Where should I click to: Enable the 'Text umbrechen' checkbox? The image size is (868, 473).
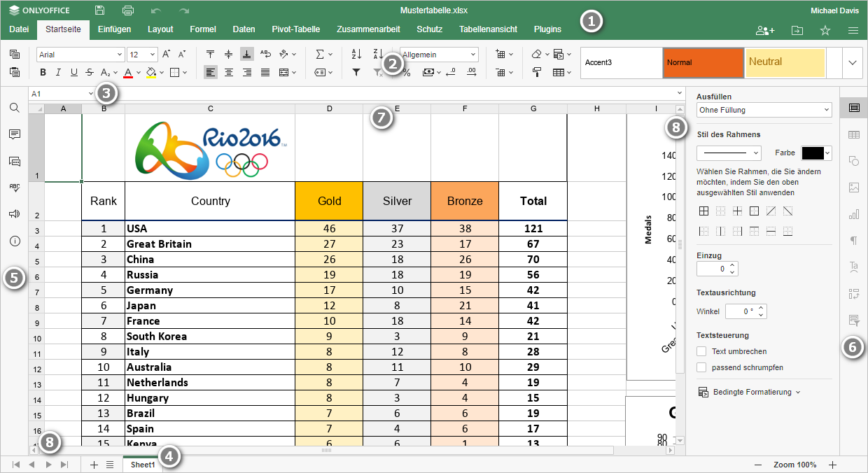click(702, 351)
